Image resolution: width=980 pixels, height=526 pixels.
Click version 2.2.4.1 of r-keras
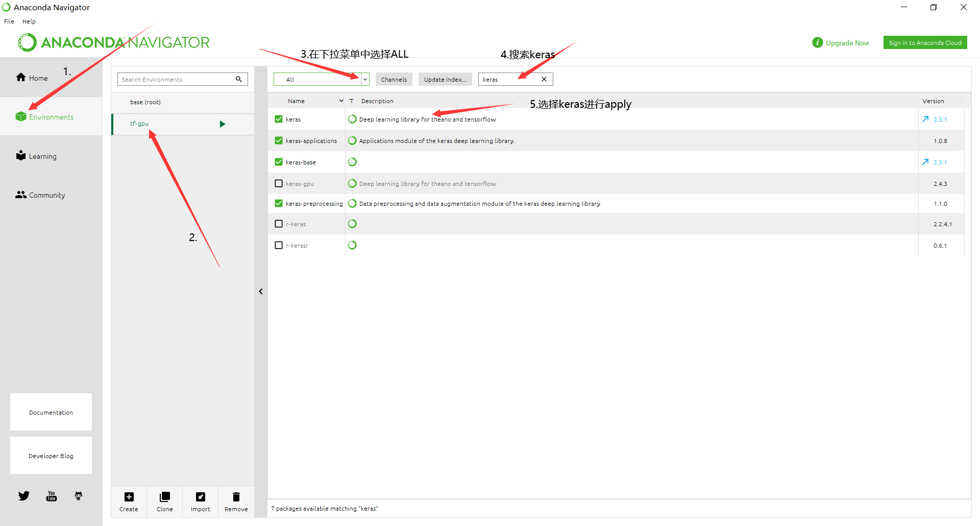point(942,224)
